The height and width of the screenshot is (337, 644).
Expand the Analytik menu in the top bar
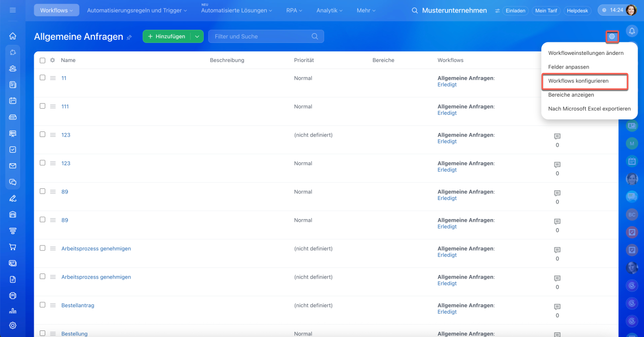pos(330,10)
